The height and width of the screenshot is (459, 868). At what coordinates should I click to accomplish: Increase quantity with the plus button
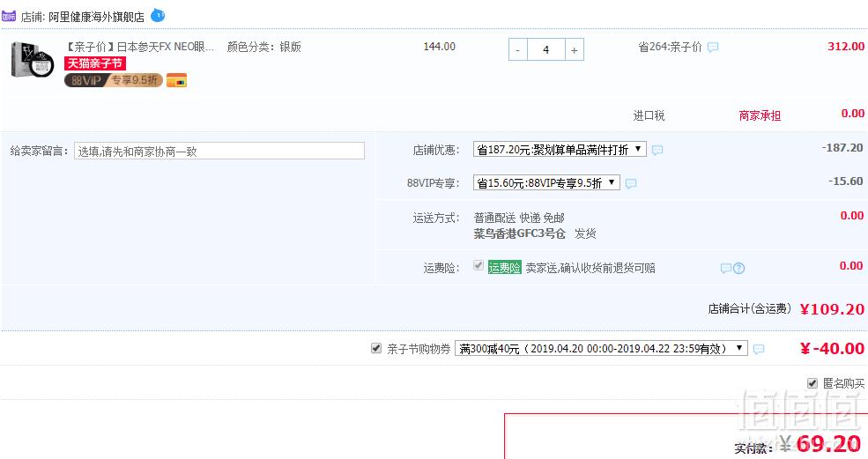pyautogui.click(x=574, y=50)
